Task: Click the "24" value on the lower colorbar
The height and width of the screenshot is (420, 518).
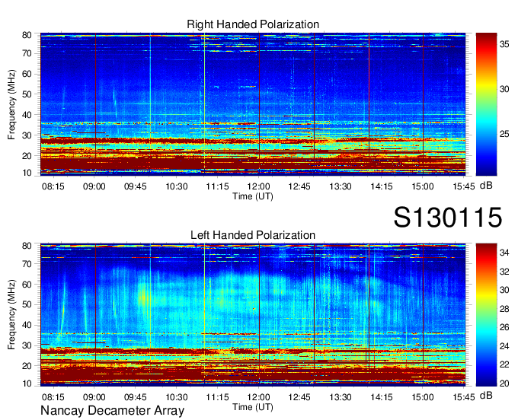Action: 504,346
